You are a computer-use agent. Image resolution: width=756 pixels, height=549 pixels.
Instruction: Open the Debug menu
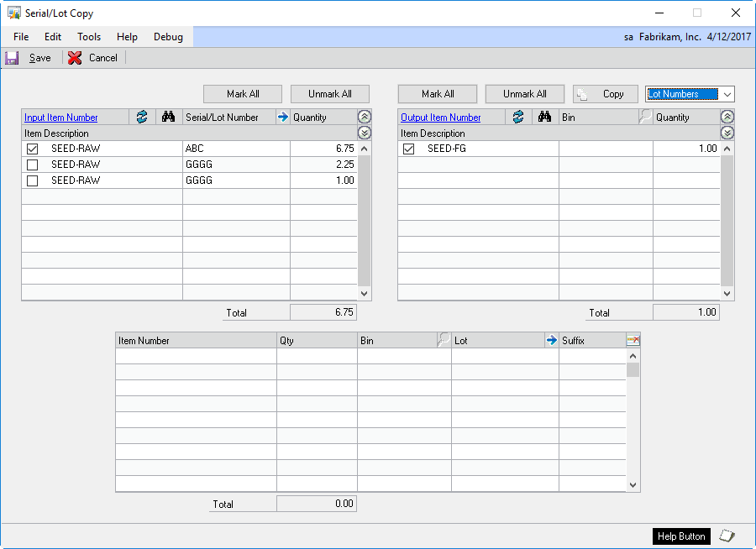[168, 37]
